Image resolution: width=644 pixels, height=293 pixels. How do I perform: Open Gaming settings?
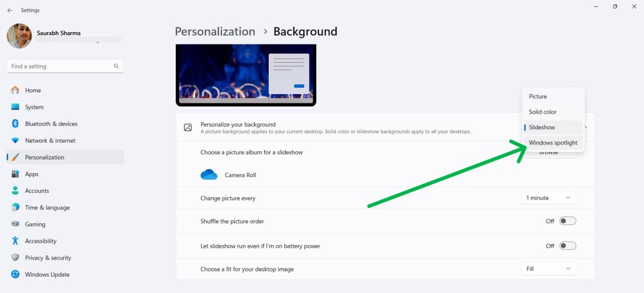pyautogui.click(x=66, y=224)
